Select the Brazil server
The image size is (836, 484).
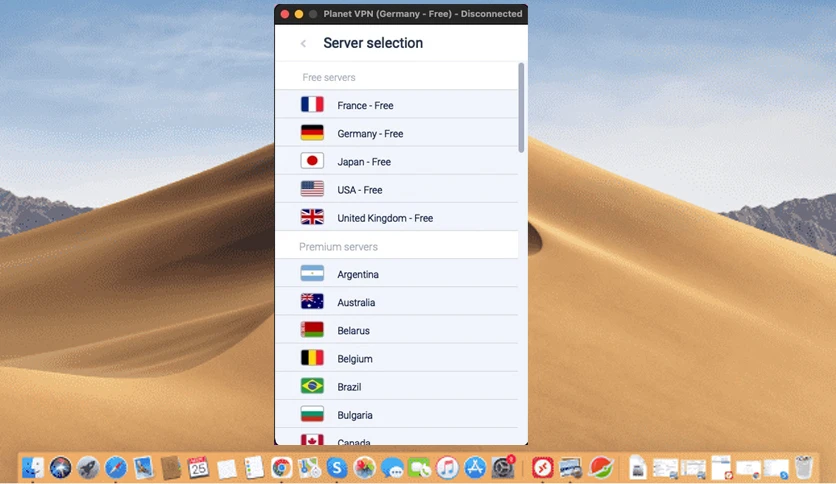(x=397, y=386)
